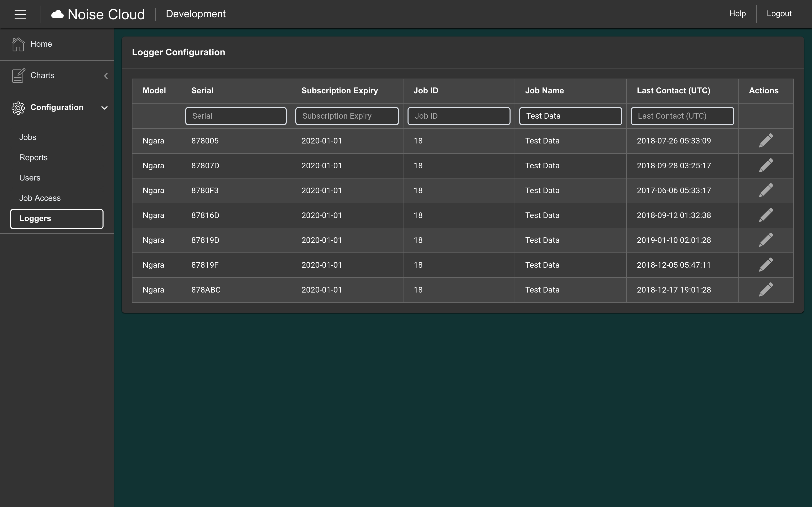
Task: Click the Job Name filter field
Action: (x=570, y=116)
